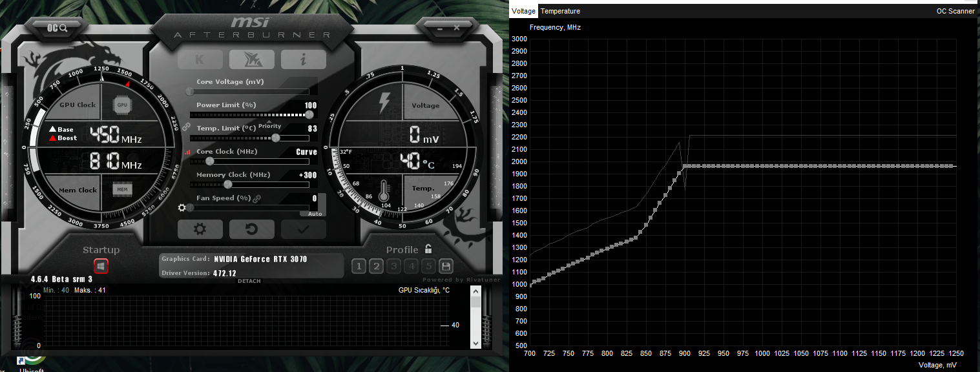
Task: Click the Core Clock slider handle
Action: point(209,161)
